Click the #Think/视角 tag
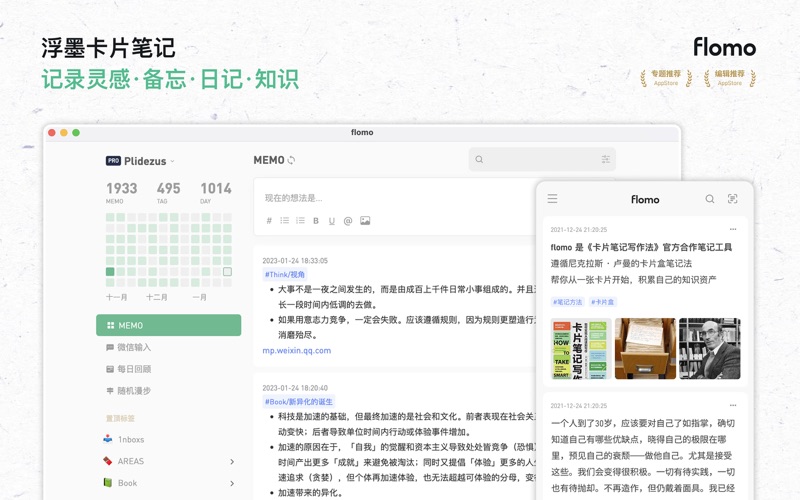This screenshot has width=800, height=500. 285,274
